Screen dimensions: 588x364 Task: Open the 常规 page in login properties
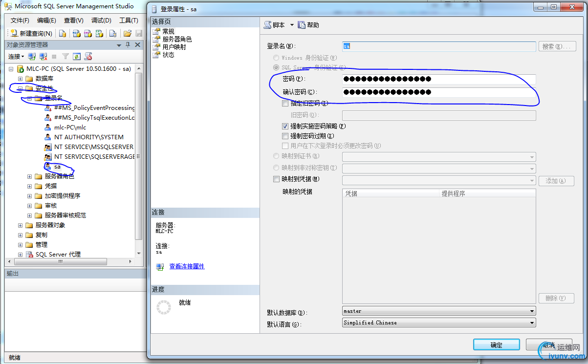tap(168, 31)
